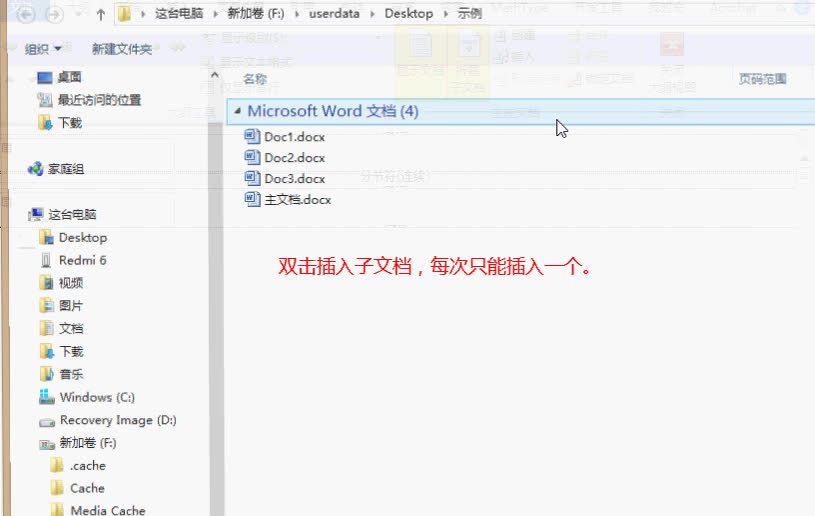Select the 这台电脑 computer icon
Screen dimensions: 815x516
click(x=36, y=214)
